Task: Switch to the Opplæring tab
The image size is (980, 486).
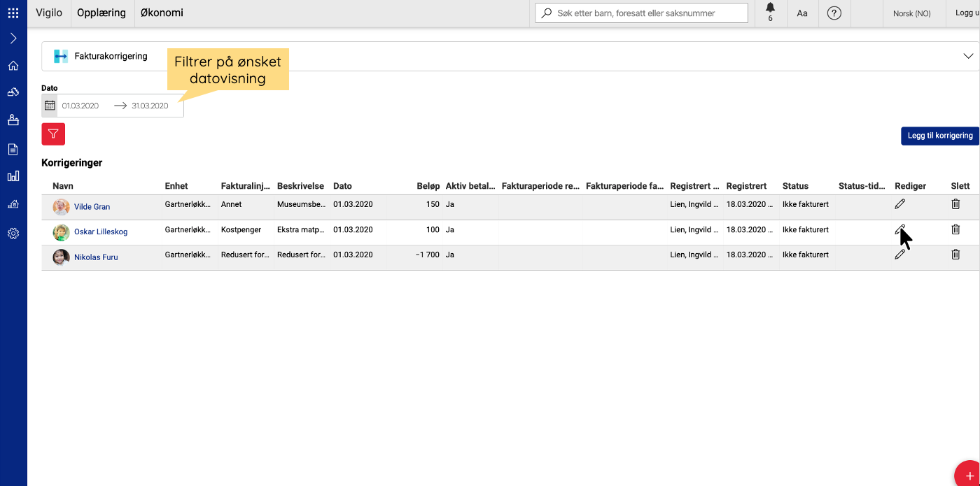Action: (x=101, y=13)
